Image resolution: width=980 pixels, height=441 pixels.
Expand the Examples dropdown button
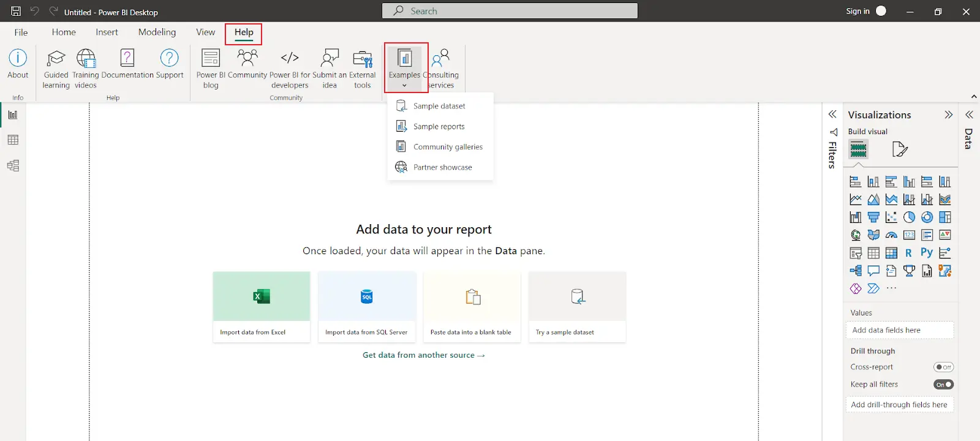click(405, 67)
